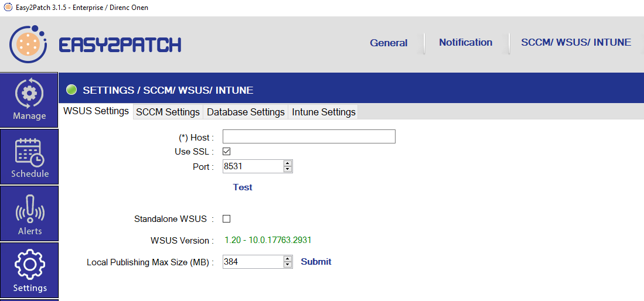Viewport: 644px width, 301px height.
Task: Click into the Host input field
Action: 309,137
